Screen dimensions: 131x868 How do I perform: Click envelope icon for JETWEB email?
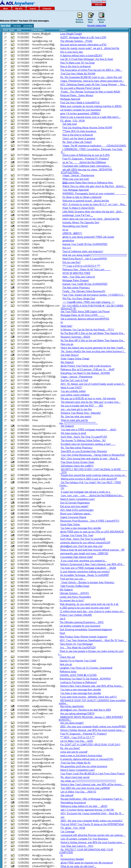pyautogui.click(x=13, y=369)
